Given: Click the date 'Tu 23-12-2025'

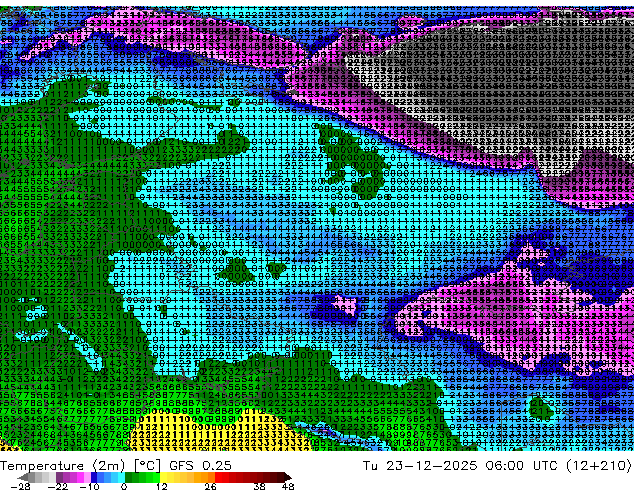Looking at the screenshot, I should pos(420,466).
